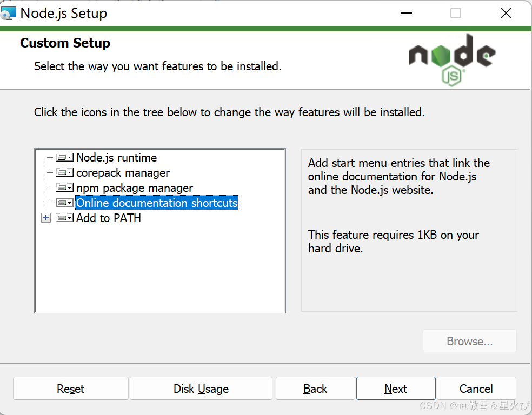
Task: Select the npm package manager tree item
Action: [135, 188]
